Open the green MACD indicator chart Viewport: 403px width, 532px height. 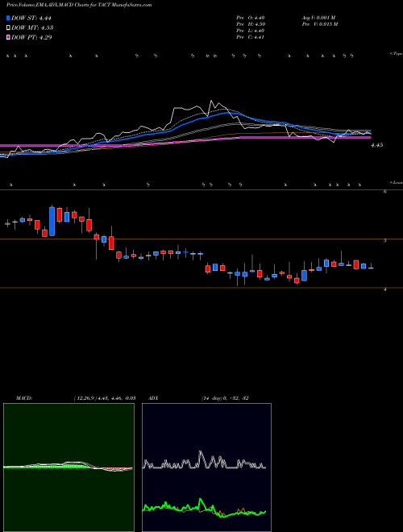pyautogui.click(x=69, y=468)
